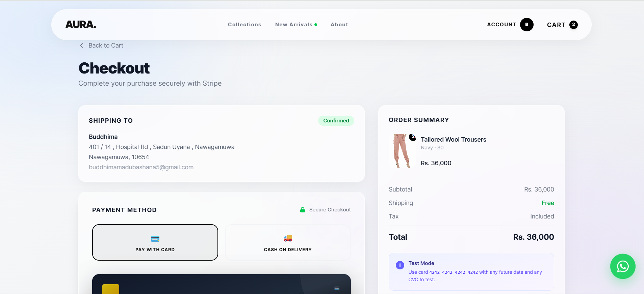The image size is (644, 294).
Task: Select the Cash On Delivery option
Action: (288, 242)
